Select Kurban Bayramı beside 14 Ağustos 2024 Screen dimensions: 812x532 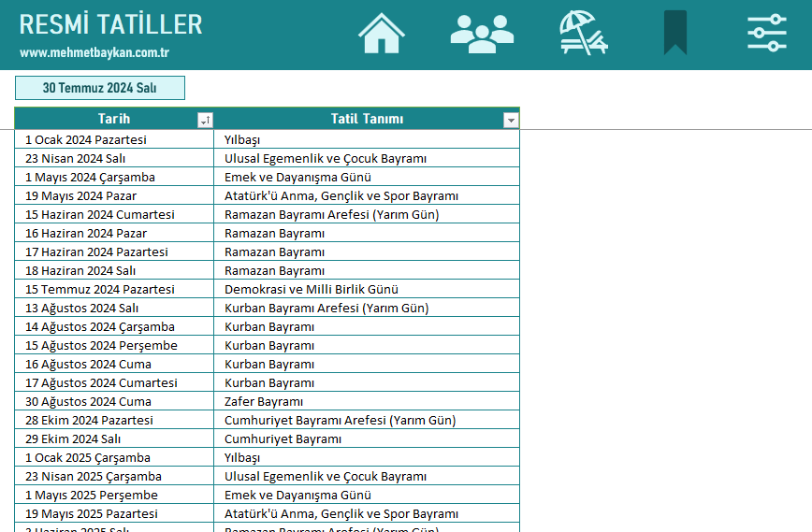[367, 326]
